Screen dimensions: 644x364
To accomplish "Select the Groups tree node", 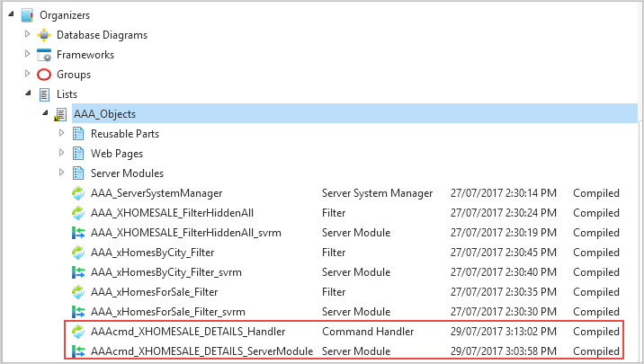I will coord(74,74).
